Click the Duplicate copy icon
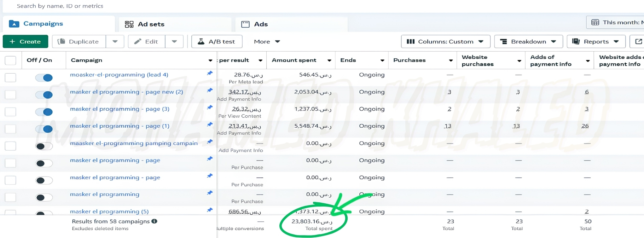This screenshot has height=238, width=644. pyautogui.click(x=61, y=41)
